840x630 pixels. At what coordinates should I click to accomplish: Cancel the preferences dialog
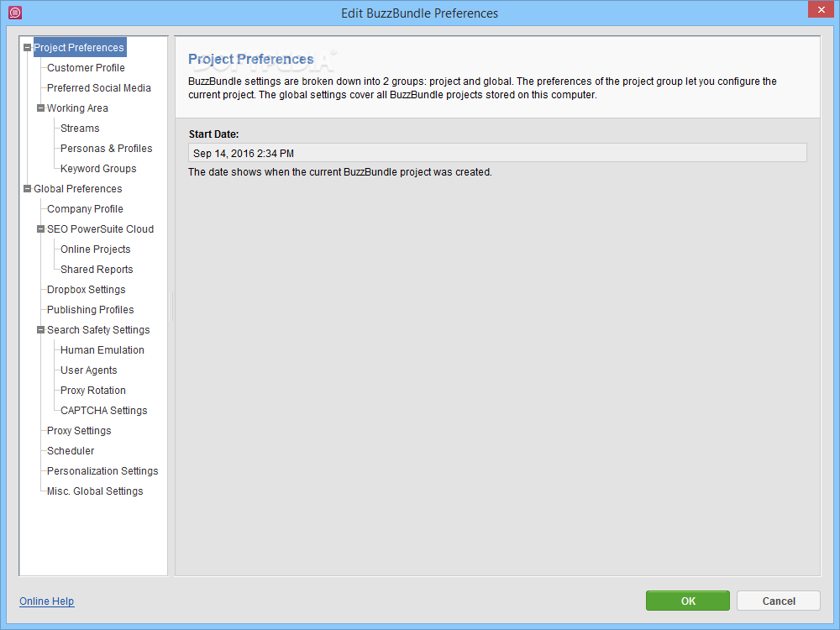pyautogui.click(x=779, y=601)
